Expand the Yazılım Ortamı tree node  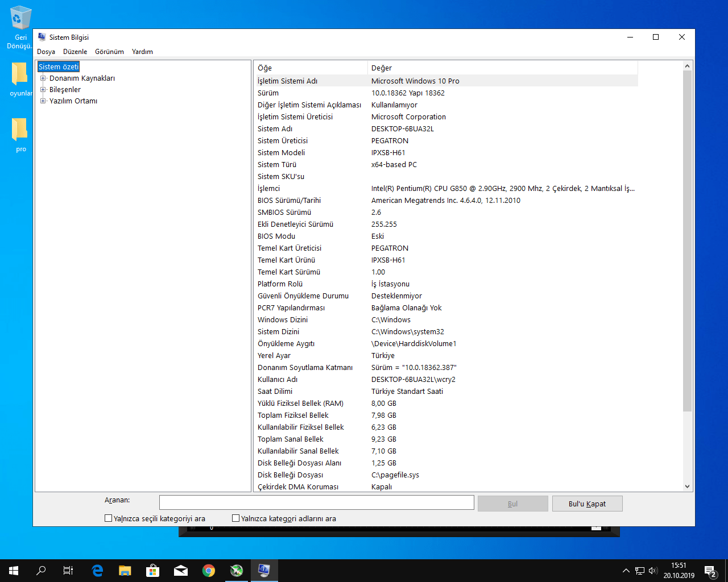[x=43, y=101]
